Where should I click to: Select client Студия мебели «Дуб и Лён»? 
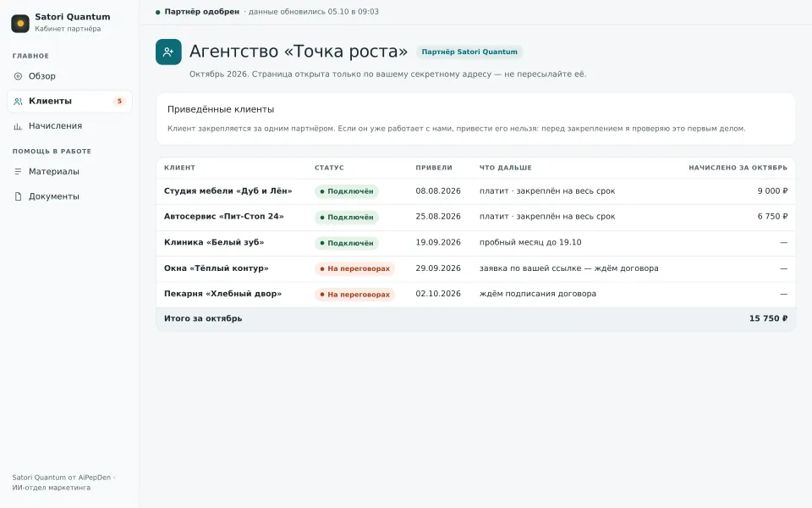(228, 190)
